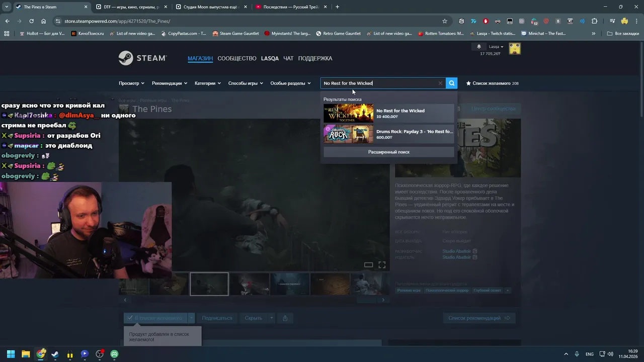Open ПОДДЕРЖКА in the Steam header

315,58
